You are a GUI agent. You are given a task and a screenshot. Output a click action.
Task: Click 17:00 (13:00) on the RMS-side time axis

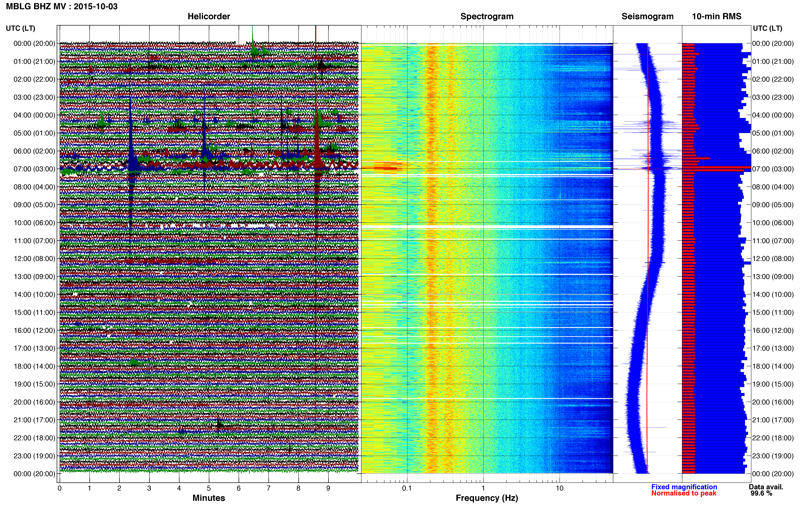tap(773, 348)
